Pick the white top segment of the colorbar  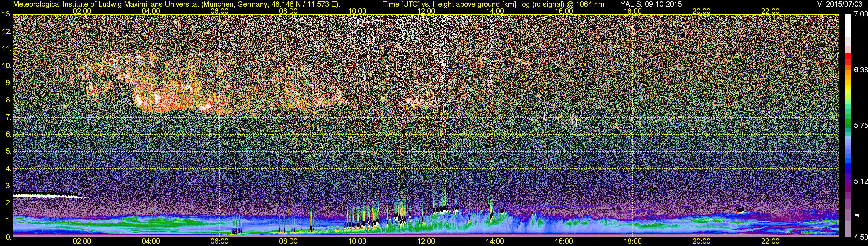848,25
